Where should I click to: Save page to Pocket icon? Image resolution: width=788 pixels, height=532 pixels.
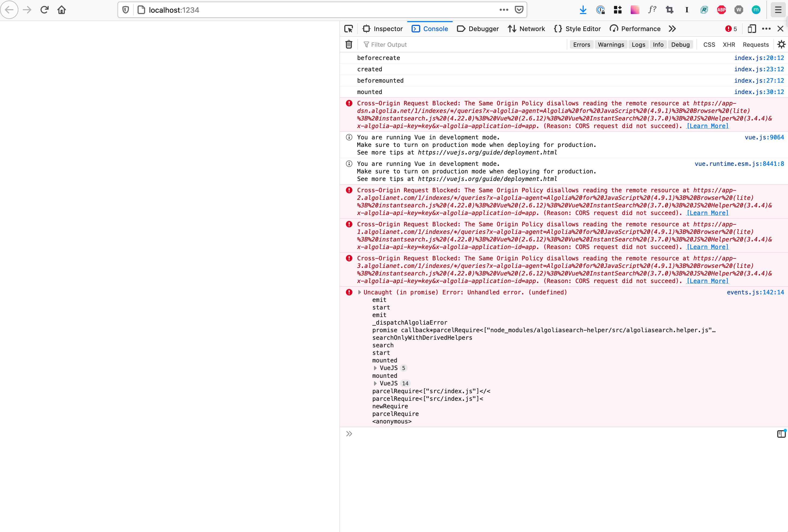[519, 10]
